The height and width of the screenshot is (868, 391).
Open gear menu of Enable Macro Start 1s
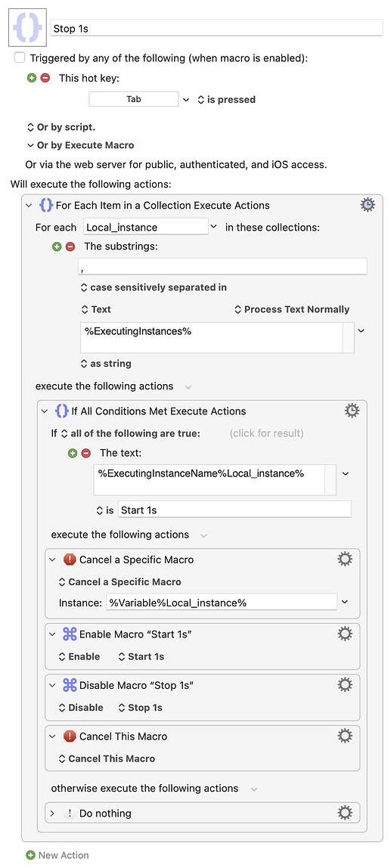point(344,634)
